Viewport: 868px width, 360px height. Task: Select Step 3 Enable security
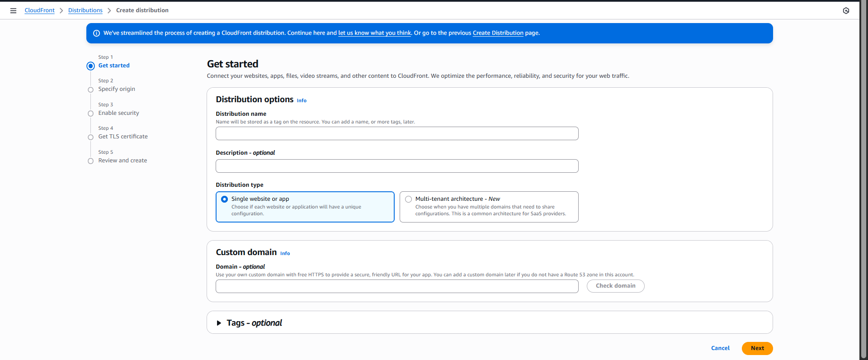tap(118, 113)
